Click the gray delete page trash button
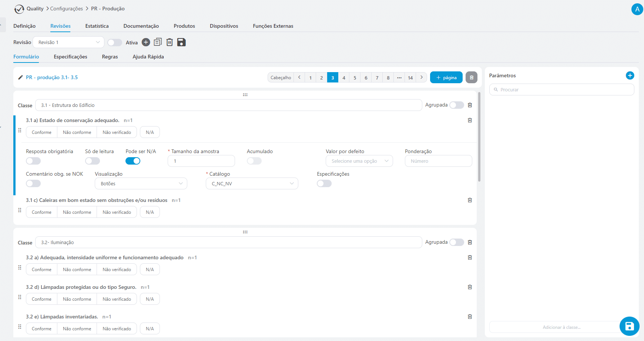The width and height of the screenshot is (644, 341). [x=471, y=78]
